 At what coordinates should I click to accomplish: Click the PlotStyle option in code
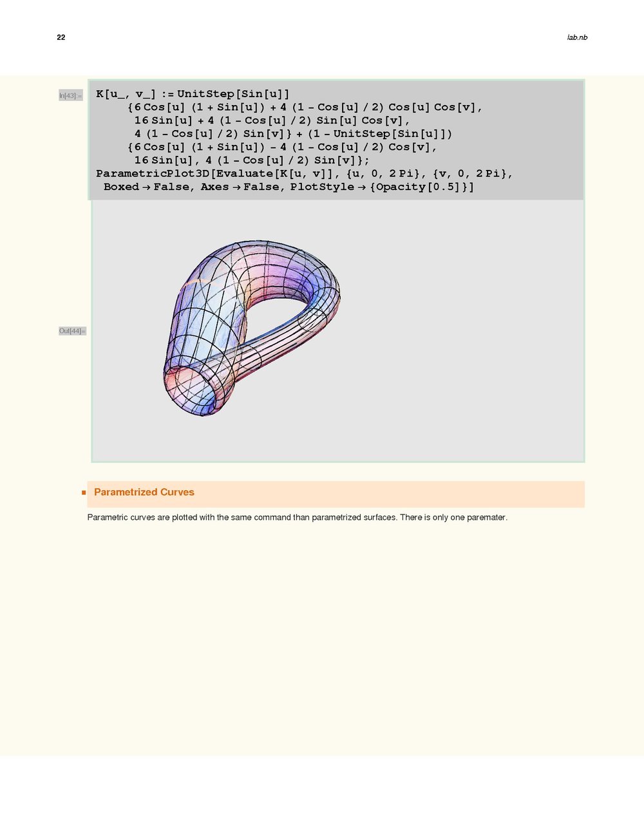(321, 187)
